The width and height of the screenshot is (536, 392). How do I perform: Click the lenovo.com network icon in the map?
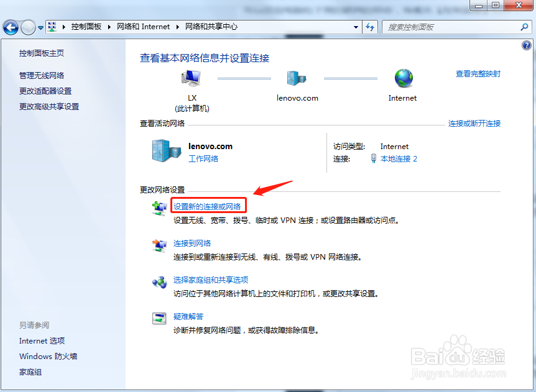click(x=297, y=78)
